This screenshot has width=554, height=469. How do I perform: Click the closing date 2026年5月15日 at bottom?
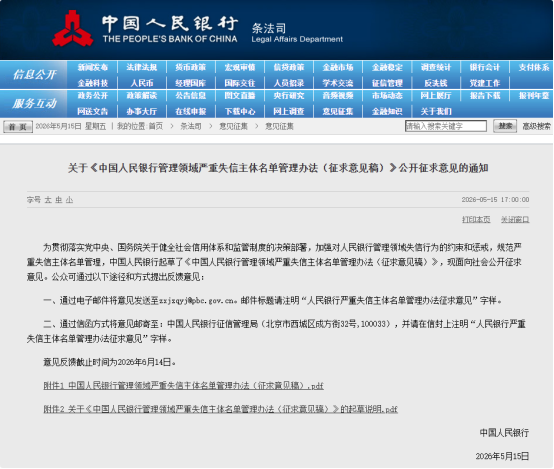point(502,456)
